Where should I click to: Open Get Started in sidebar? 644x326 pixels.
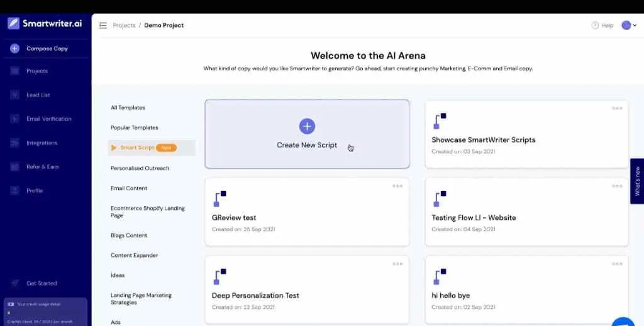pos(42,283)
